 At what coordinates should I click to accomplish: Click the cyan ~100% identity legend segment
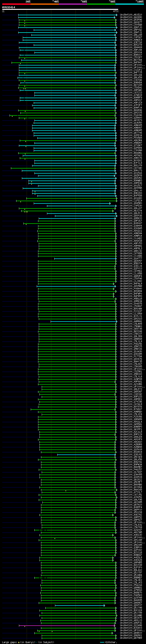[130, 4]
